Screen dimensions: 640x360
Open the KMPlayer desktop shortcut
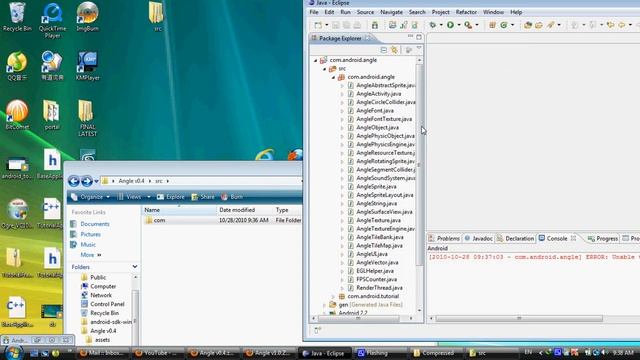click(87, 65)
